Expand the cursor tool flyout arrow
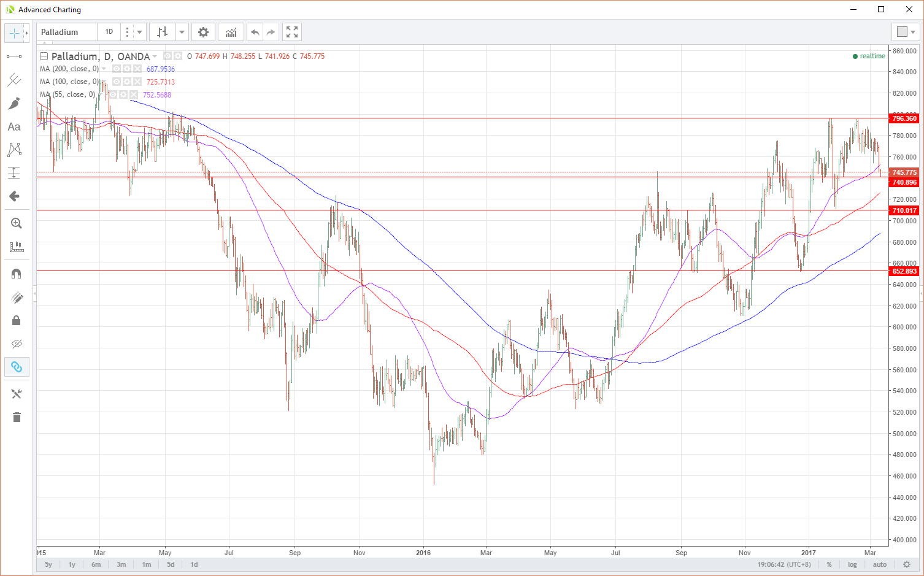924x576 pixels. pos(26,33)
